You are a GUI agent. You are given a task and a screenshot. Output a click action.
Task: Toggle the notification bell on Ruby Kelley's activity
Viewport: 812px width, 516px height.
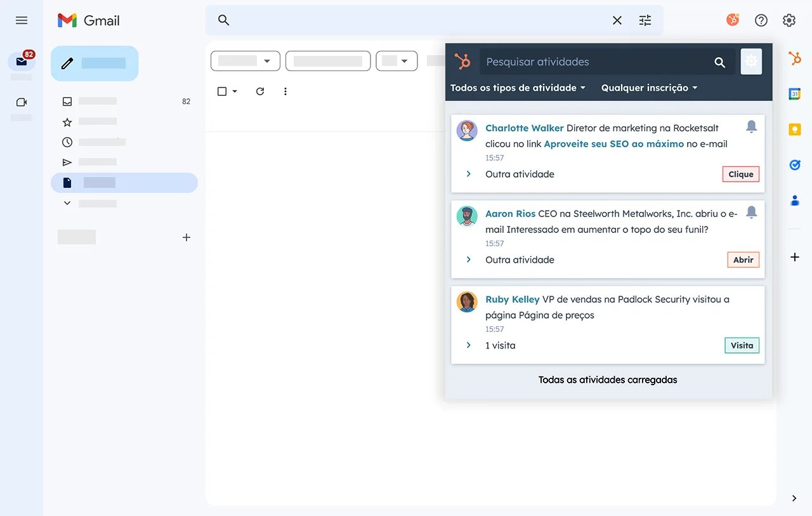[x=752, y=298]
